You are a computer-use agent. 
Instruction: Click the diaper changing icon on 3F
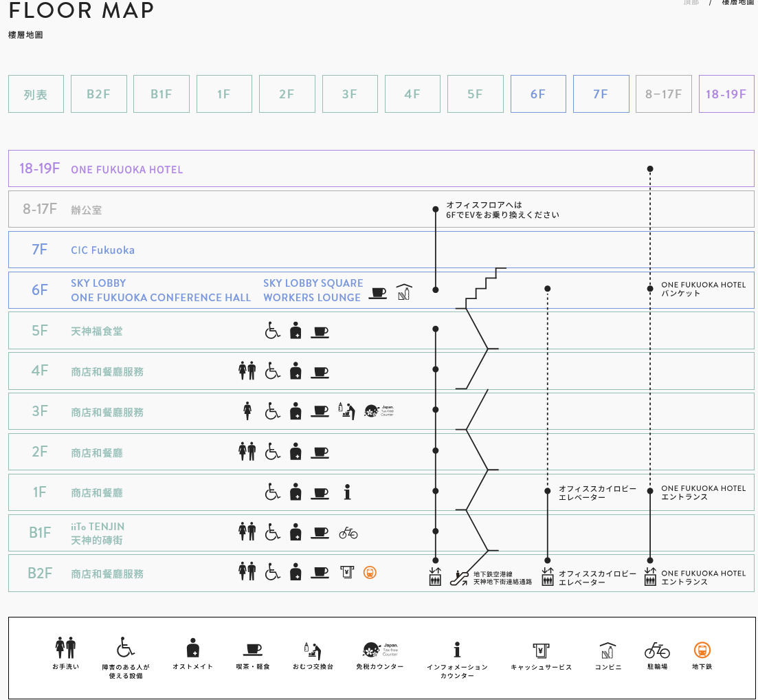(347, 411)
